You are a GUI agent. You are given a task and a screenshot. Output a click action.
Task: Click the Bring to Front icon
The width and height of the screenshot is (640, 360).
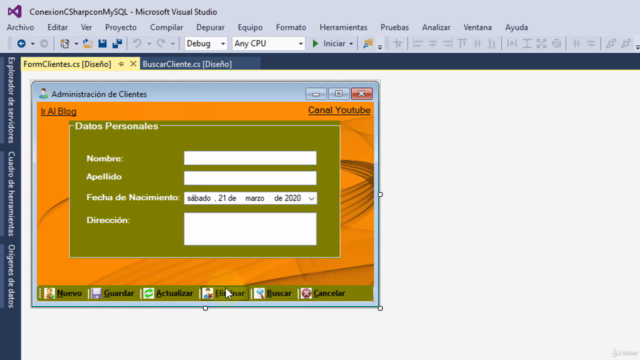click(x=611, y=43)
